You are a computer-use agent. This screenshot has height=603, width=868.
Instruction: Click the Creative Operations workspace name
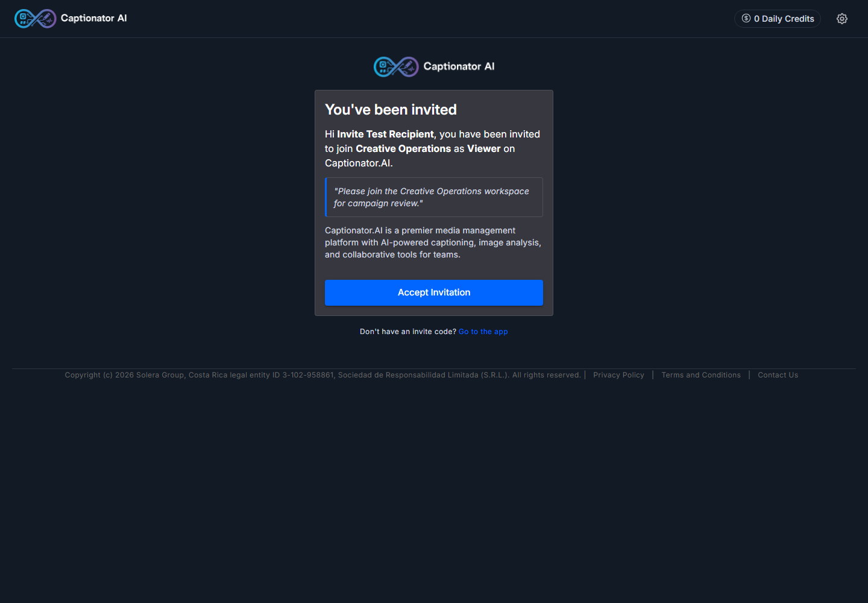coord(403,149)
